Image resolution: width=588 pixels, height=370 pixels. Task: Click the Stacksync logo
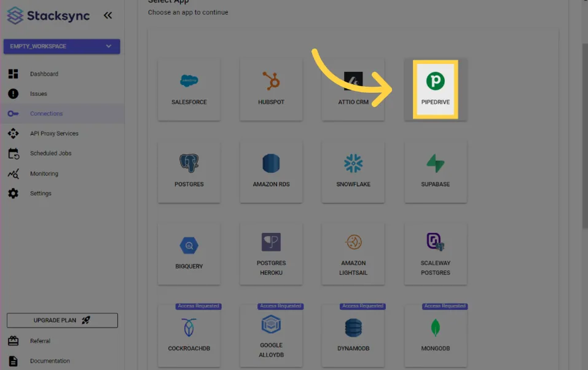coord(48,16)
